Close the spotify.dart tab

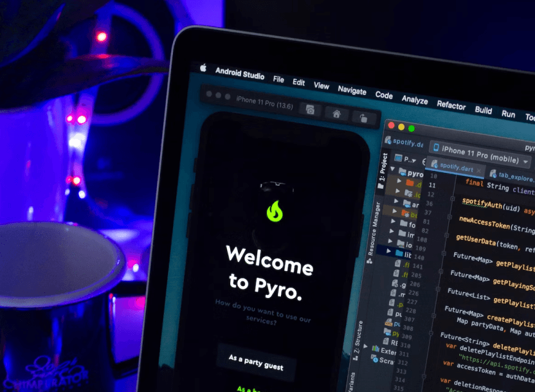(x=478, y=171)
